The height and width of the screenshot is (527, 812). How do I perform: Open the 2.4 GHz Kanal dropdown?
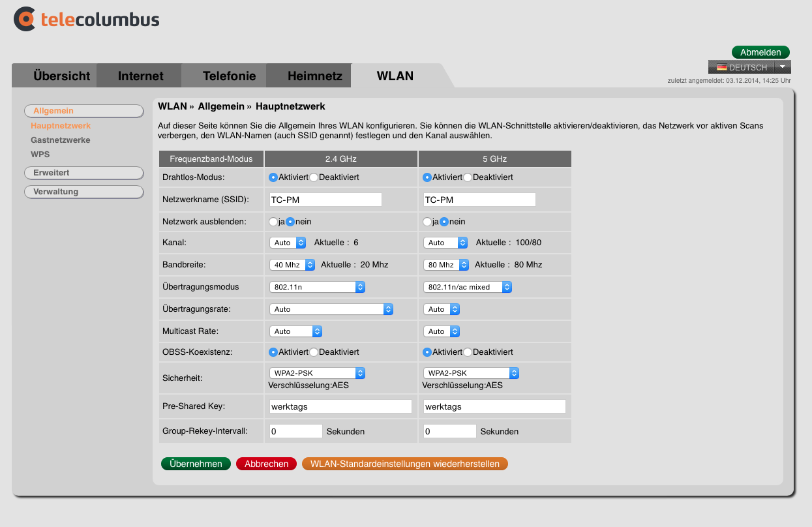(x=288, y=243)
